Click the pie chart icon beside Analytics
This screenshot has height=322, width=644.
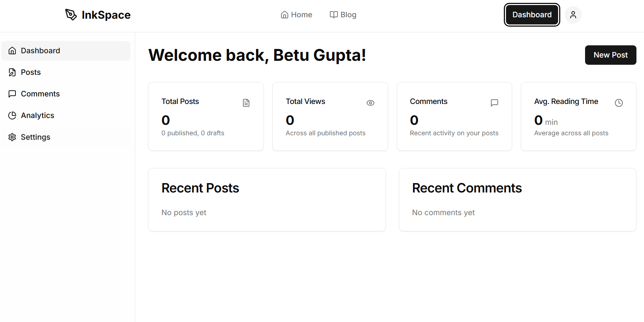point(12,115)
